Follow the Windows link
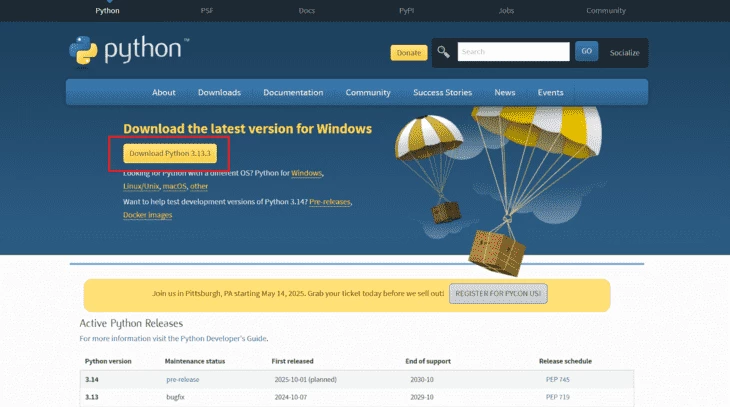The width and height of the screenshot is (730, 407). [306, 173]
